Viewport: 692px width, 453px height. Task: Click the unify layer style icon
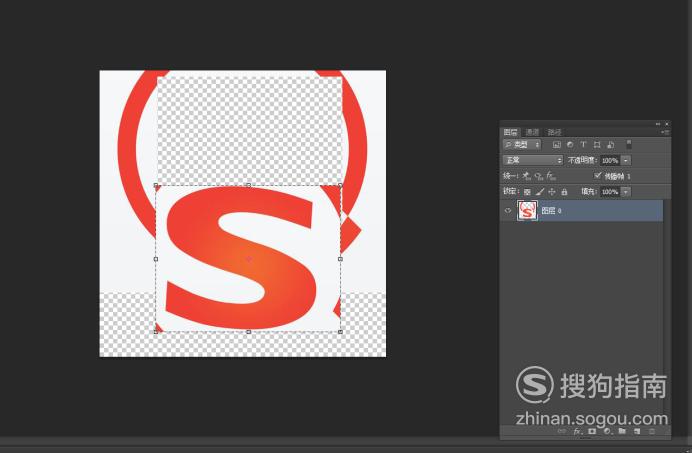[551, 176]
